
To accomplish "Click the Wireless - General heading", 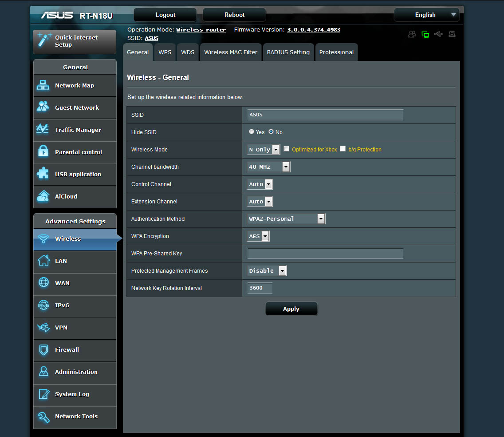I will coord(158,78).
